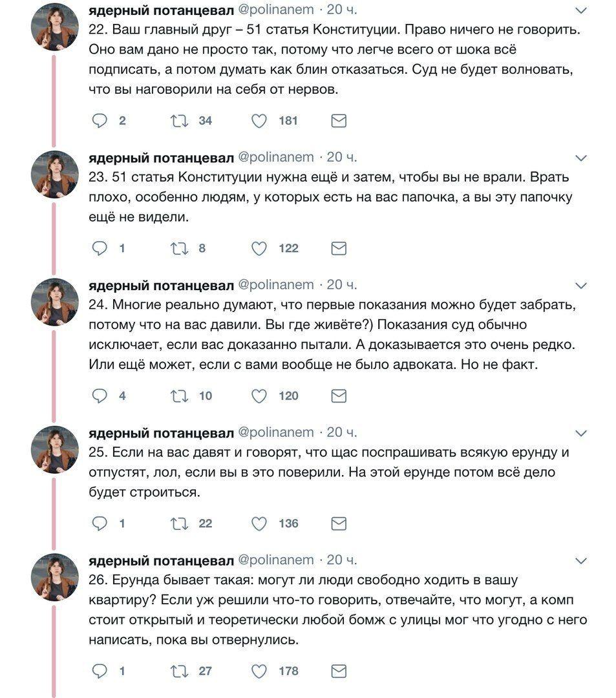Image resolution: width=616 pixels, height=698 pixels.
Task: Share tweet 24 via envelope icon
Action: [339, 396]
